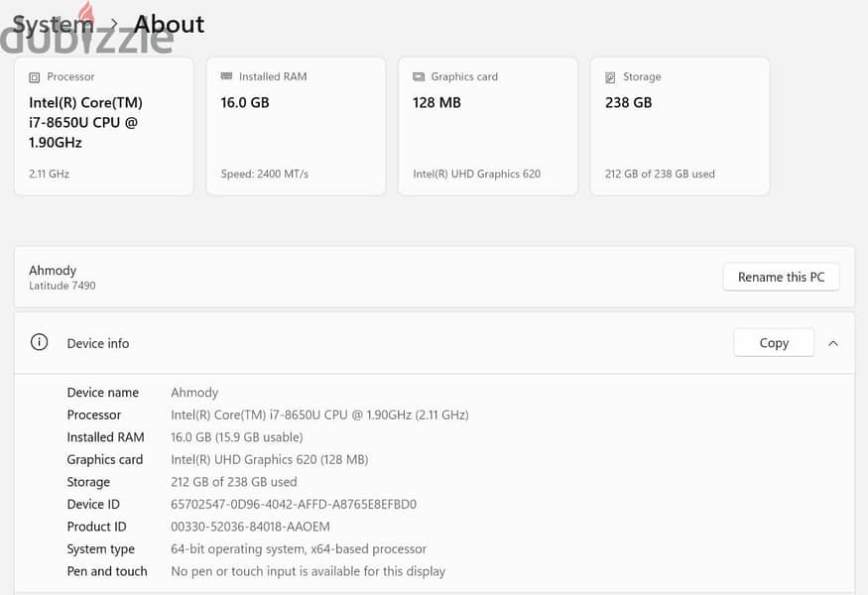The height and width of the screenshot is (595, 868).
Task: Select the Latitude 7490 model text
Action: coord(62,286)
